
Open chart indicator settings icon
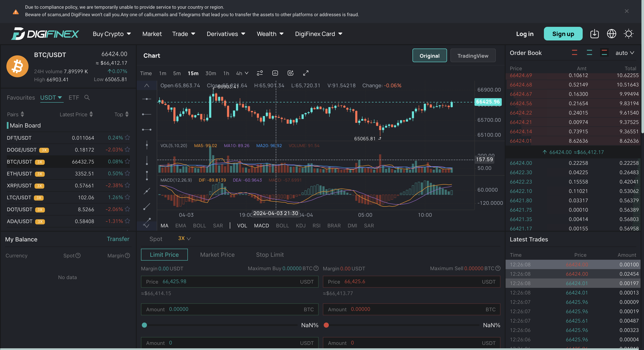(260, 73)
